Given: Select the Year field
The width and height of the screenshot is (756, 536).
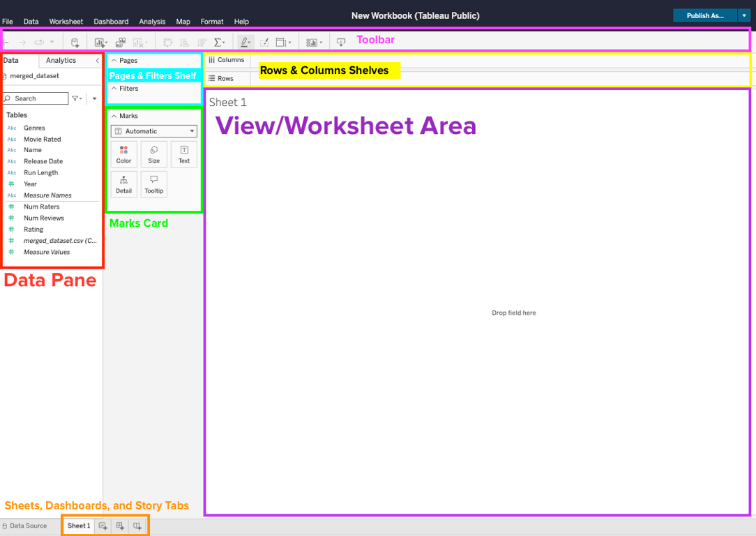Looking at the screenshot, I should point(30,184).
